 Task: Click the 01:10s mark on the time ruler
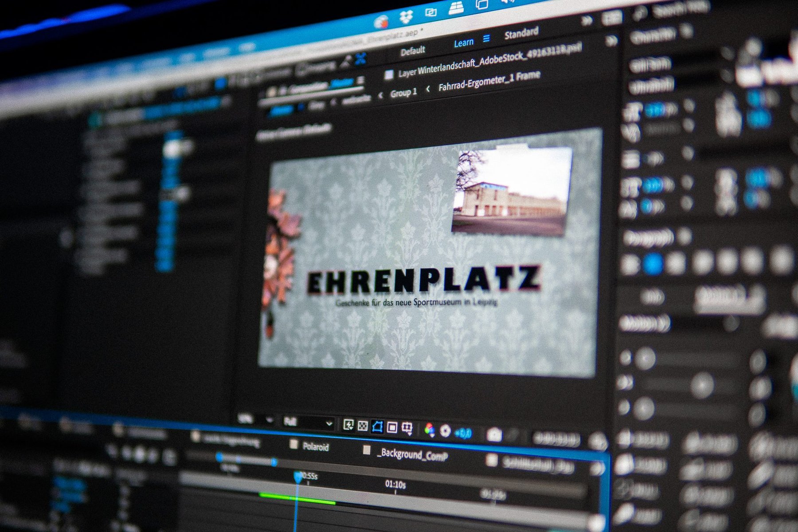pos(395,485)
